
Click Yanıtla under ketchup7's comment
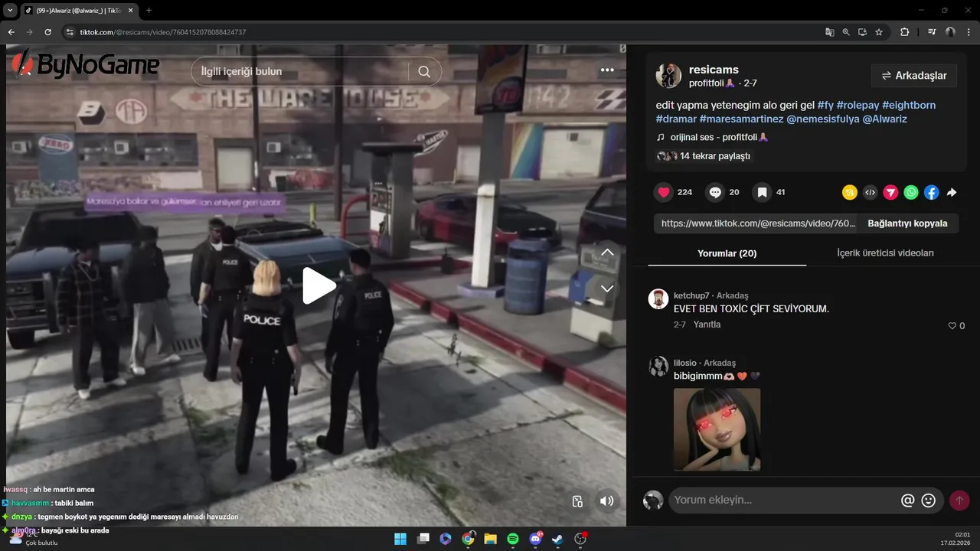707,324
